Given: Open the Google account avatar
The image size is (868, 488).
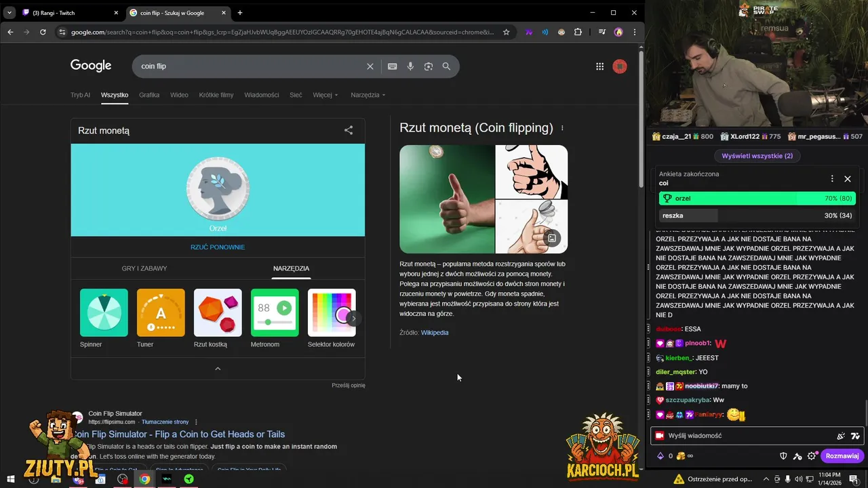Looking at the screenshot, I should pyautogui.click(x=620, y=66).
